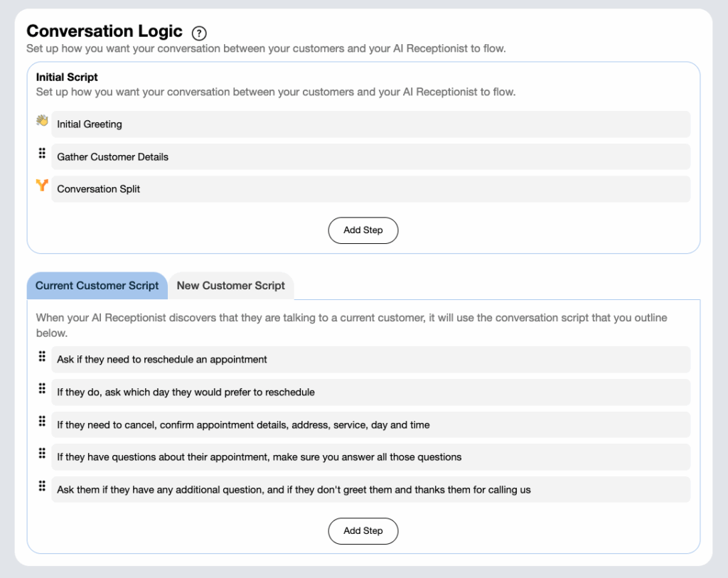Grab the drag handle for prefer to reschedule step
Screen dimensions: 728x578
[x=42, y=389]
